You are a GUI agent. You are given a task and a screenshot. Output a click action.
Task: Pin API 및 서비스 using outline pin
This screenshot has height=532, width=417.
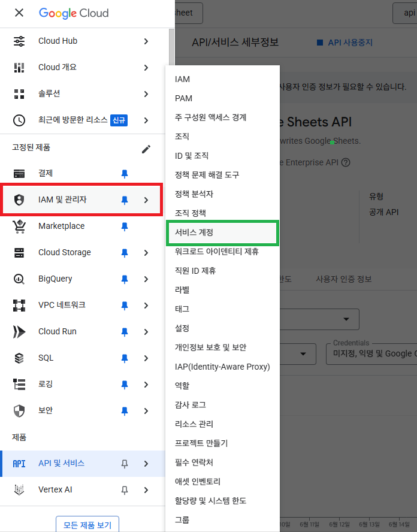[x=125, y=464]
